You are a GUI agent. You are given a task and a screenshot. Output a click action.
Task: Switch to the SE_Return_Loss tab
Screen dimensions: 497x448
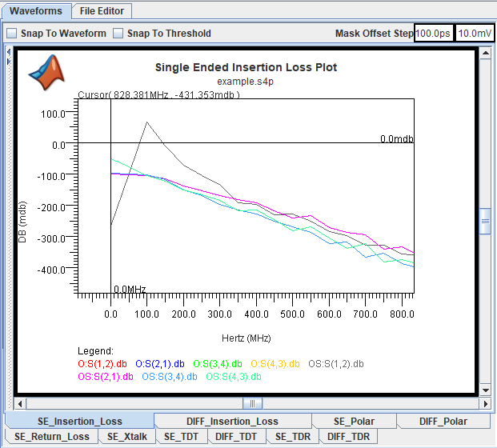tap(52, 436)
